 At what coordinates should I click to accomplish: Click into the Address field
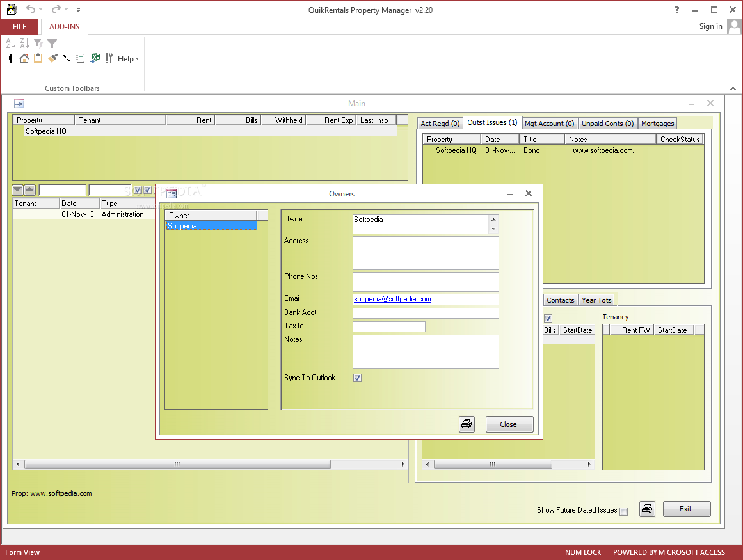point(426,253)
